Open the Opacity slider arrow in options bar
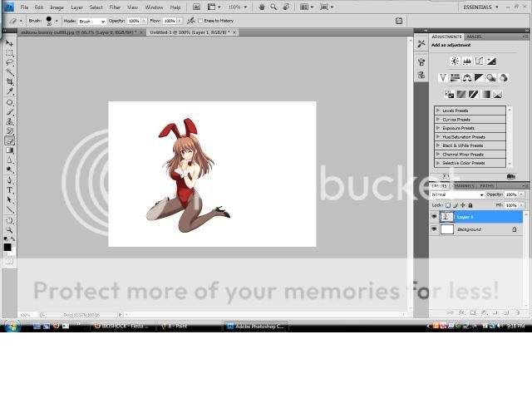This screenshot has height=403, width=532. pos(144,21)
